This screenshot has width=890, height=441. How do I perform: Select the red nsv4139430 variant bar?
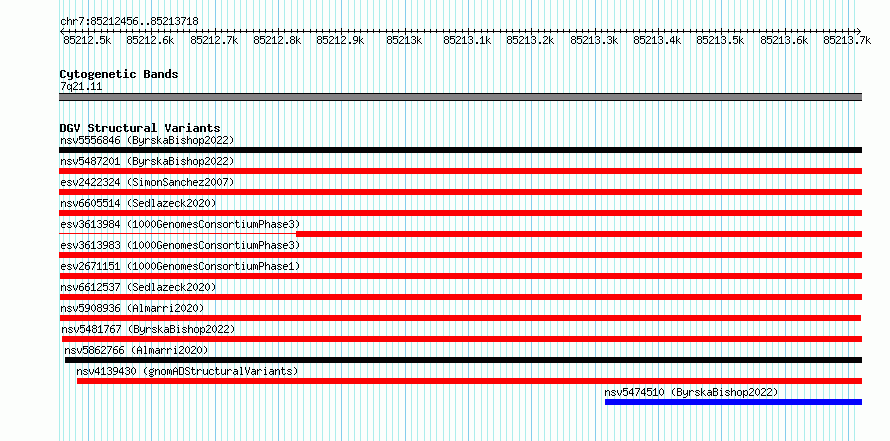point(469,381)
